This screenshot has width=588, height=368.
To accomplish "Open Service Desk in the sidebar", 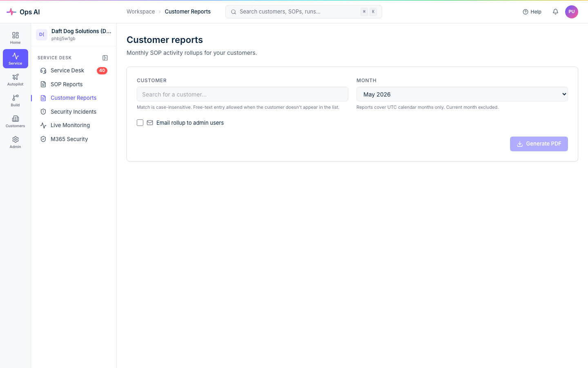I will 73,70.
